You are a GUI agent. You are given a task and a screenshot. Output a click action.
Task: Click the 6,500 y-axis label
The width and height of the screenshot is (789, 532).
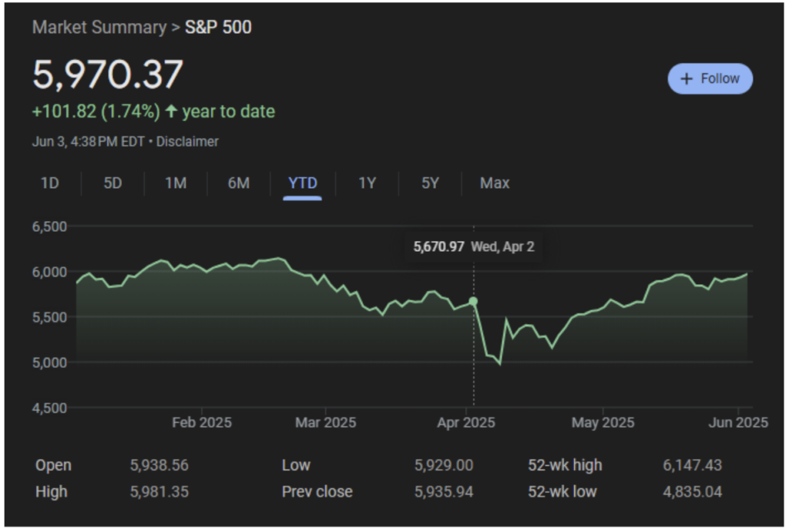49,227
